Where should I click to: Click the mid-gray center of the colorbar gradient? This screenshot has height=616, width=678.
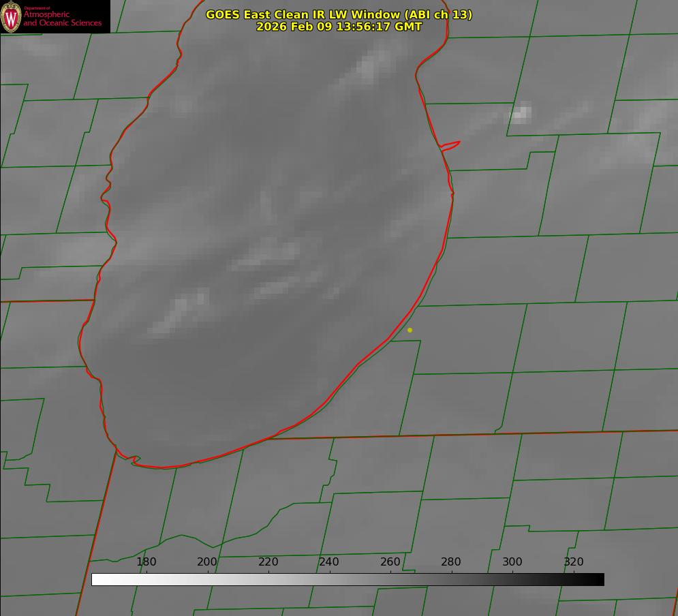click(x=348, y=580)
